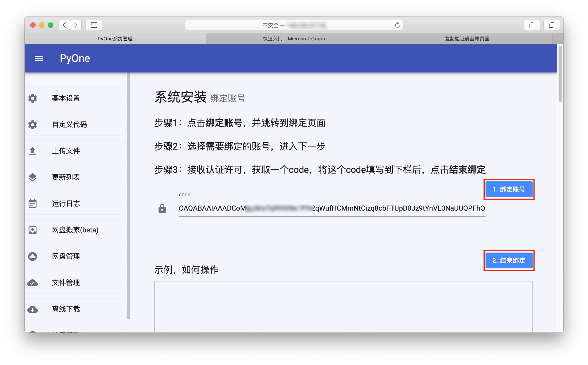
Task: Open 自定义代码 in the sidebar
Action: 69,125
